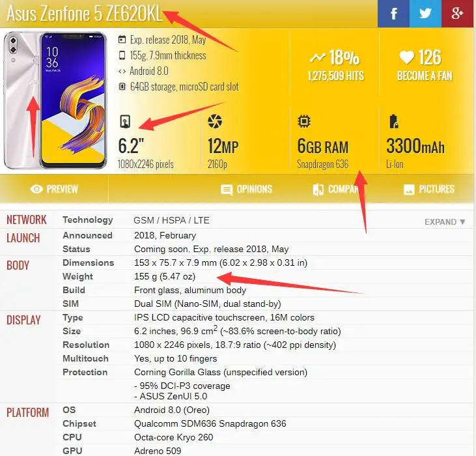Click the Multitouch spec label
476x456 pixels.
[85, 358]
